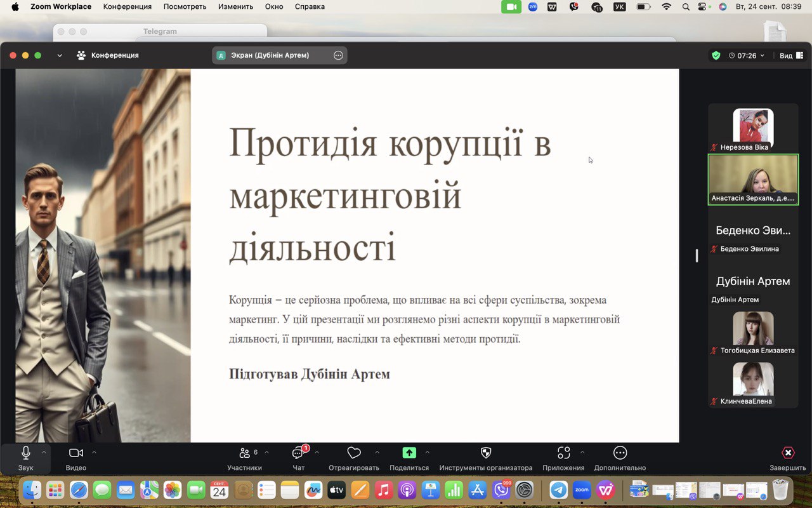This screenshot has width=812, height=508.
Task: Toggle the video camera on or off
Action: tap(76, 453)
